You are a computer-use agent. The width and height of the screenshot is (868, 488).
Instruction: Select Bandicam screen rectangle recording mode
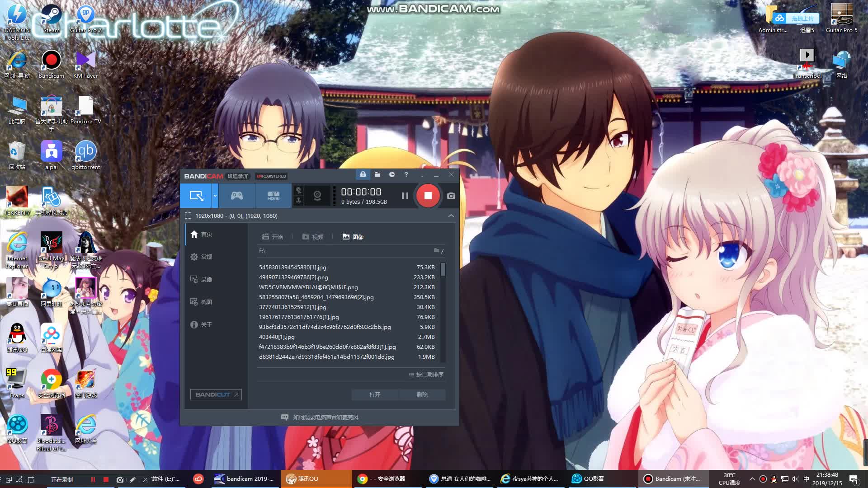(196, 196)
